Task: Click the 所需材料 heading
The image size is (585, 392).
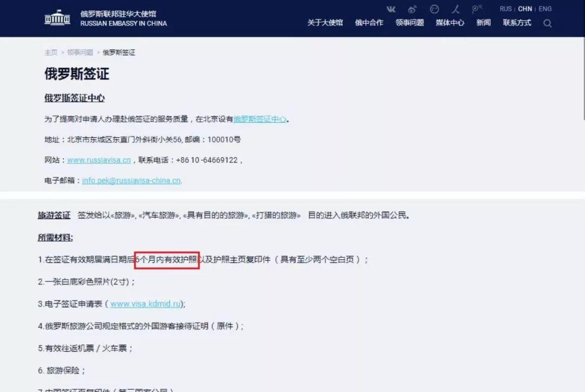Action: pos(55,238)
